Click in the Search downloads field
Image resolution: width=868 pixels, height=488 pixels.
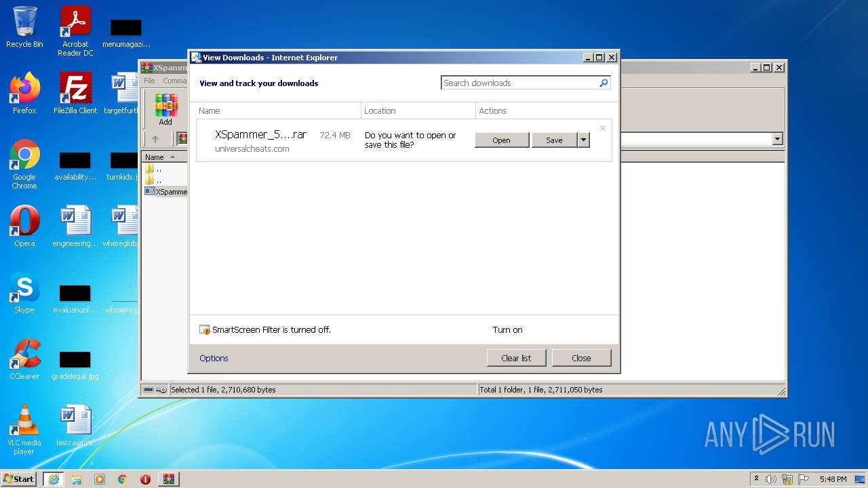(519, 83)
